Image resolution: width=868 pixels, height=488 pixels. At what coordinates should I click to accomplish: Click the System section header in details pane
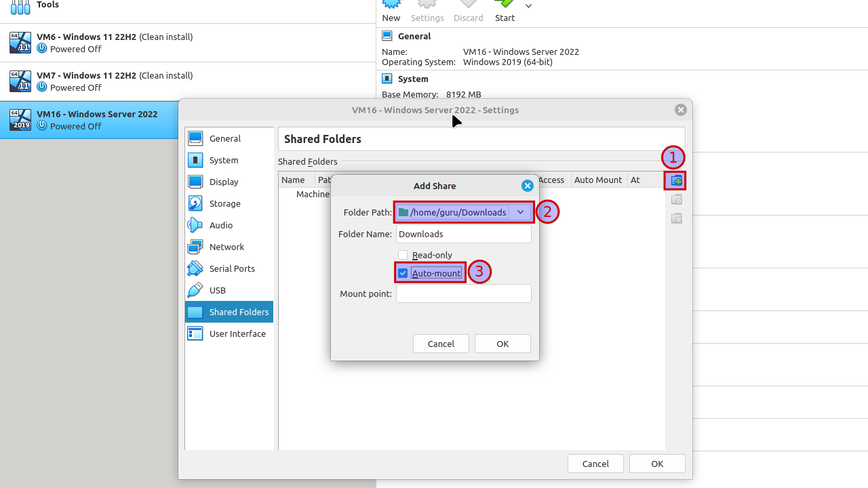coord(413,79)
